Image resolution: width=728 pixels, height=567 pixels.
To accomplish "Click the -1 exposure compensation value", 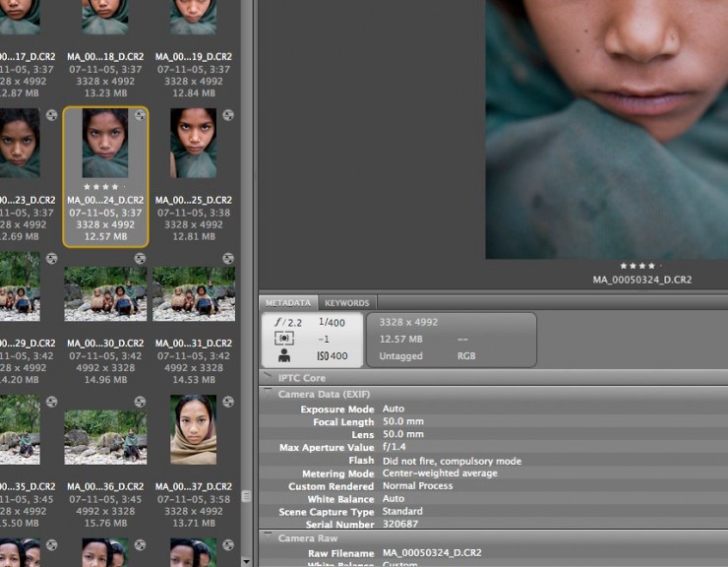I will point(324,340).
